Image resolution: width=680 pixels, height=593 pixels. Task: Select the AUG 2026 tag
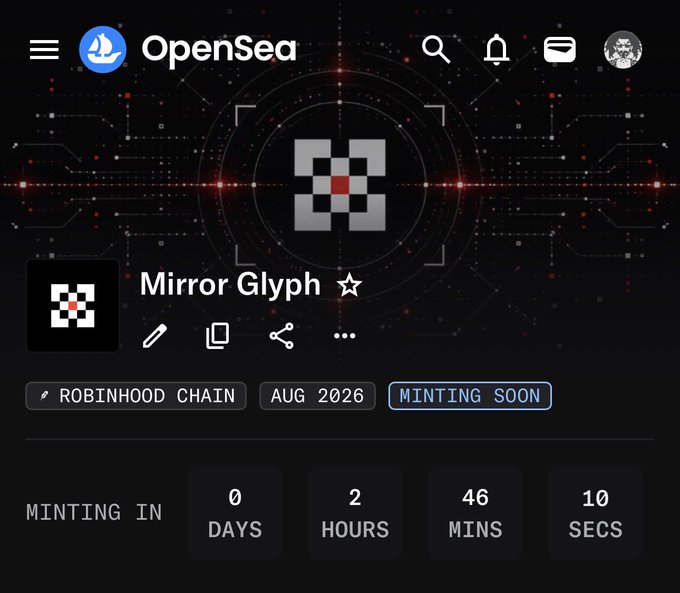(x=317, y=396)
